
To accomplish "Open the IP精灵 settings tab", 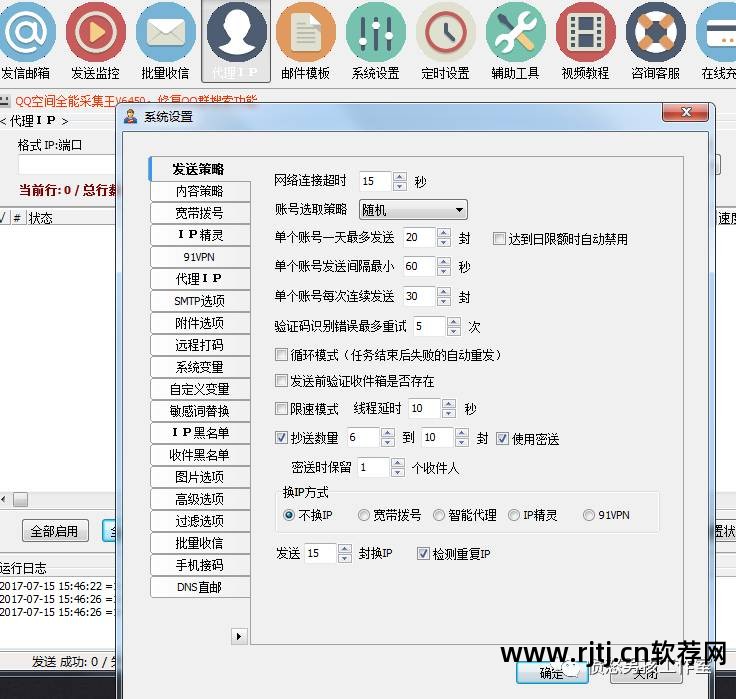I will [x=200, y=235].
